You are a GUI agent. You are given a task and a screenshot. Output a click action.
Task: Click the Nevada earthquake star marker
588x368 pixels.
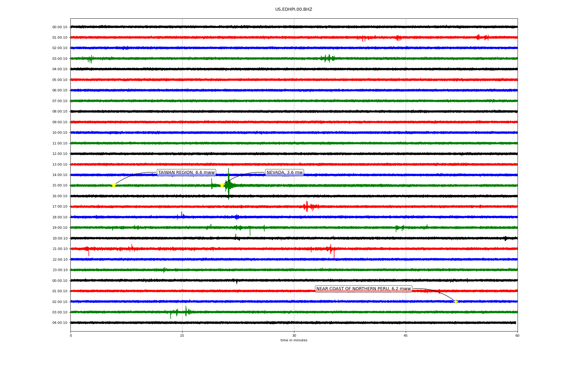[222, 185]
